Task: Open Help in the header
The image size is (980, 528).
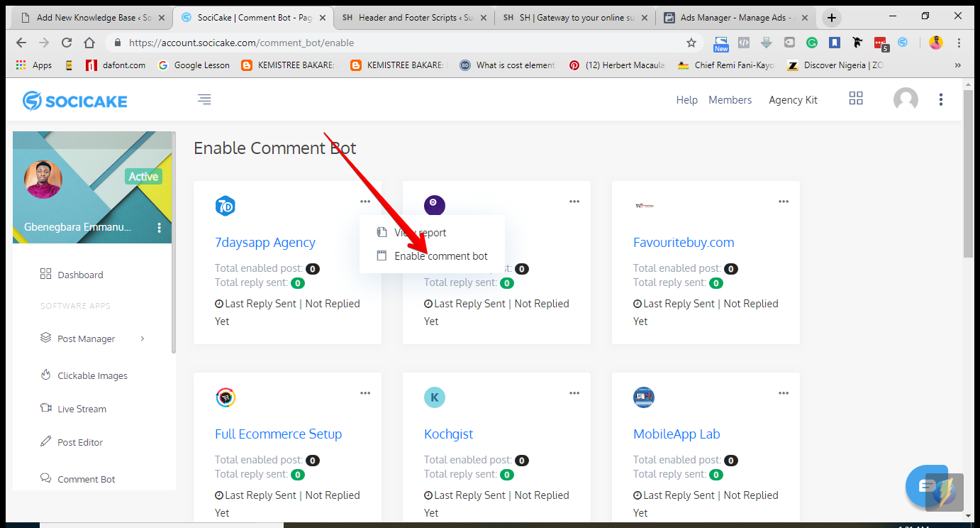Action: pos(687,100)
